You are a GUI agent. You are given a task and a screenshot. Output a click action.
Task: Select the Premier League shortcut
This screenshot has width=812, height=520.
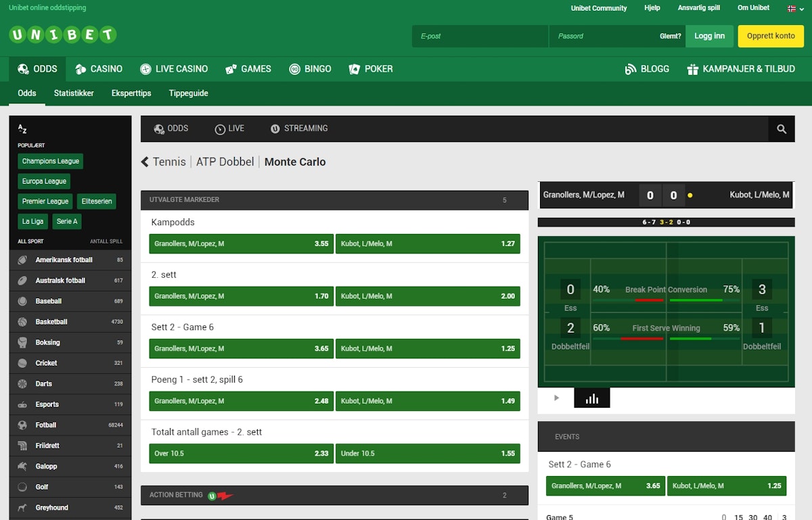(x=45, y=202)
